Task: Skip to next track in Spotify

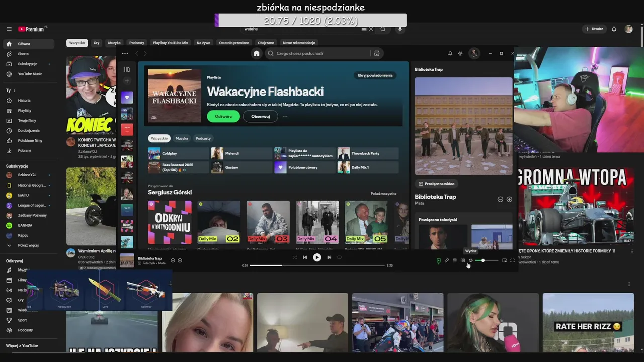Action: (329, 257)
